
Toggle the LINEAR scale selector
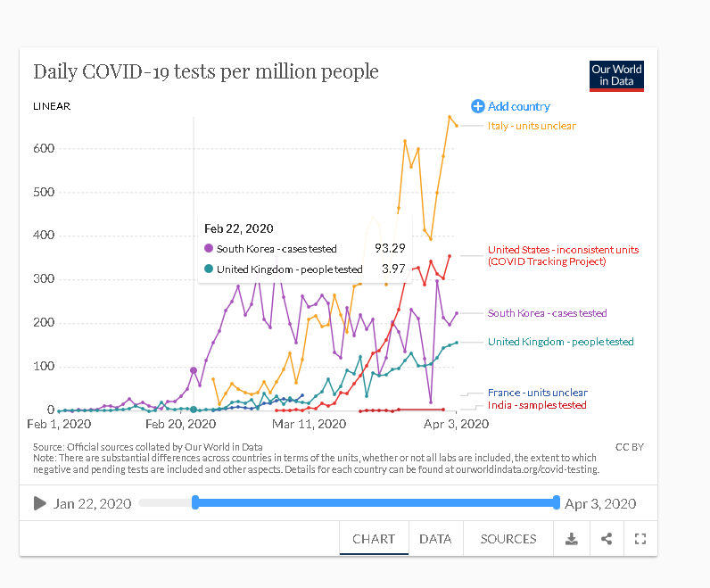click(x=52, y=106)
